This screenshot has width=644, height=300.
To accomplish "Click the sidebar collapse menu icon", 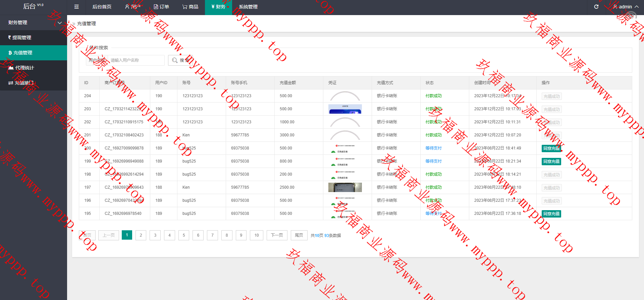I will [x=76, y=7].
